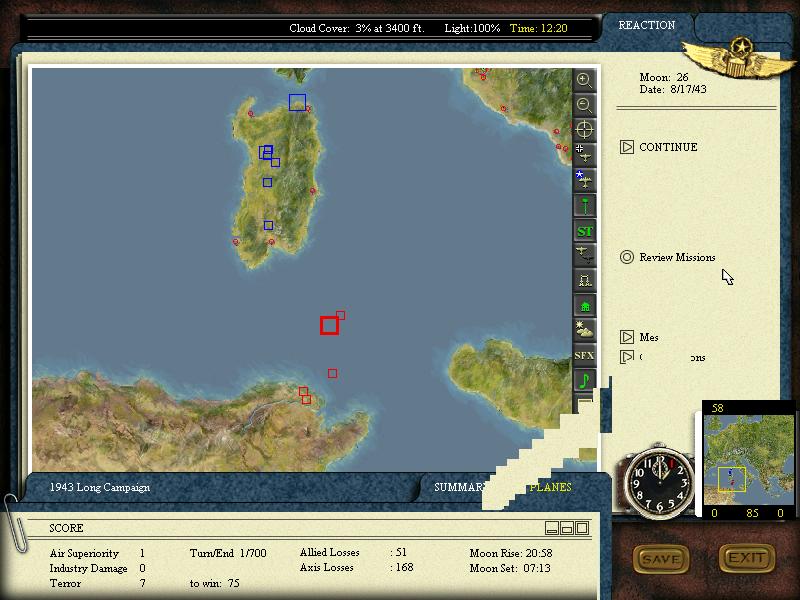The height and width of the screenshot is (600, 800).
Task: Toggle music with the green note icon
Action: (x=584, y=381)
